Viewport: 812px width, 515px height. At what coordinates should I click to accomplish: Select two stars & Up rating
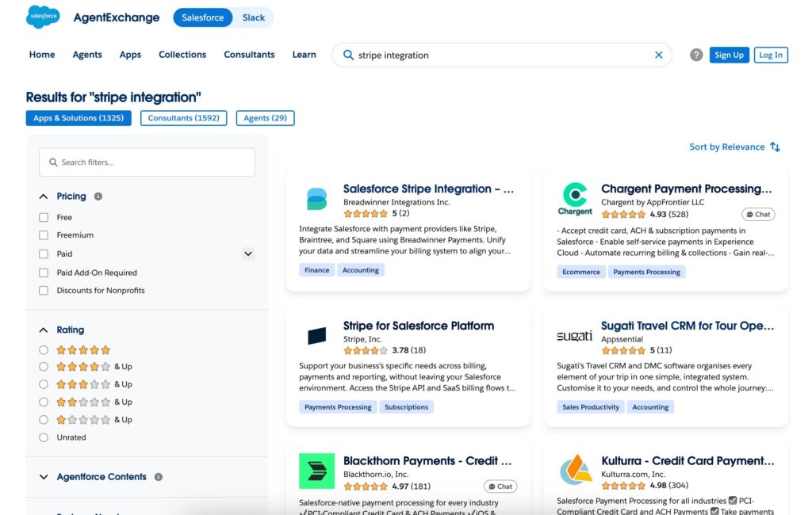click(x=44, y=402)
